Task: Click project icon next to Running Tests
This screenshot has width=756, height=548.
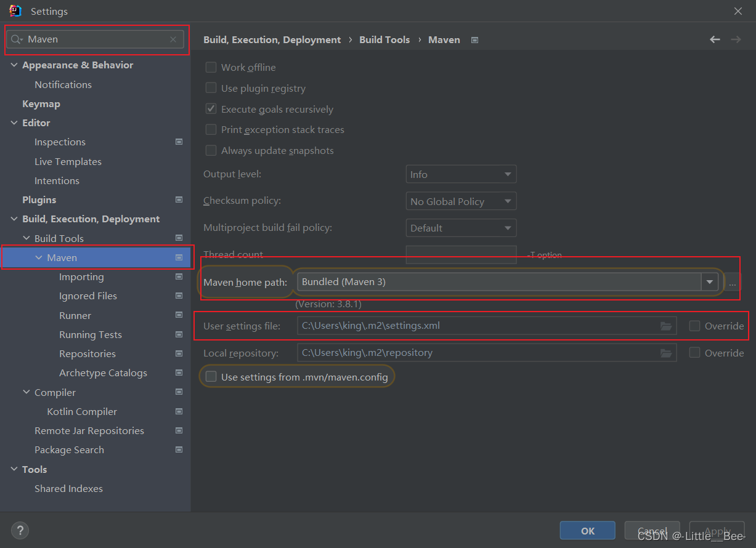Action: point(179,335)
